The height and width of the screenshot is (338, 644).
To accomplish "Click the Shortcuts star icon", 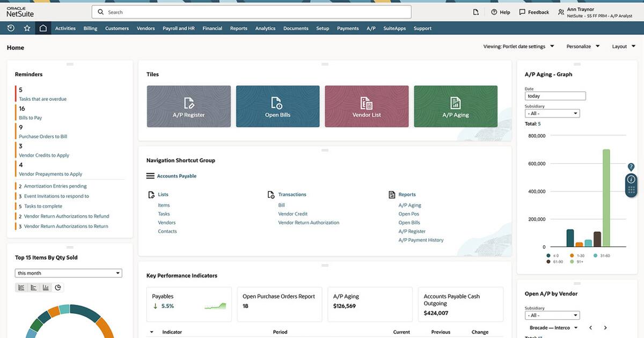I will [27, 28].
